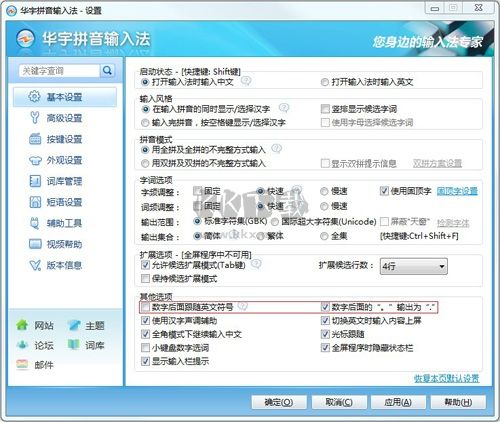Click the 外观设置 shirt icon
500x422 pixels.
coord(35,160)
